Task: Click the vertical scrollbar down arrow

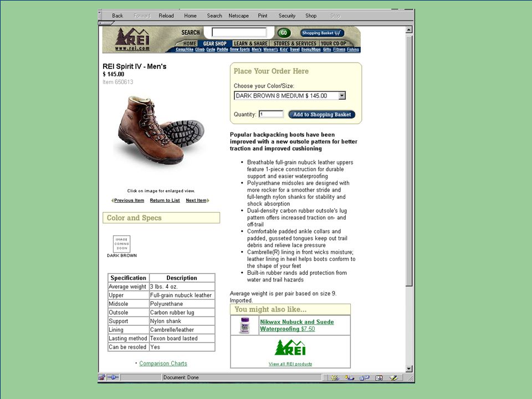Action: pyautogui.click(x=409, y=369)
